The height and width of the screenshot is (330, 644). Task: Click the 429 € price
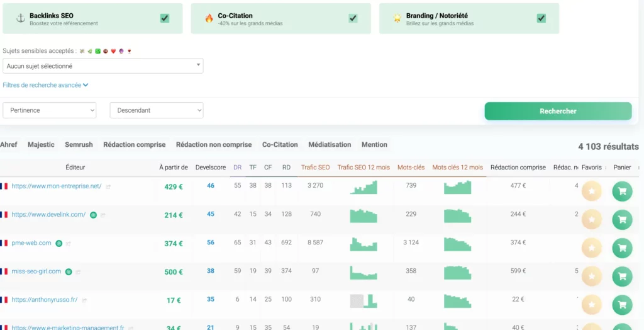(174, 187)
